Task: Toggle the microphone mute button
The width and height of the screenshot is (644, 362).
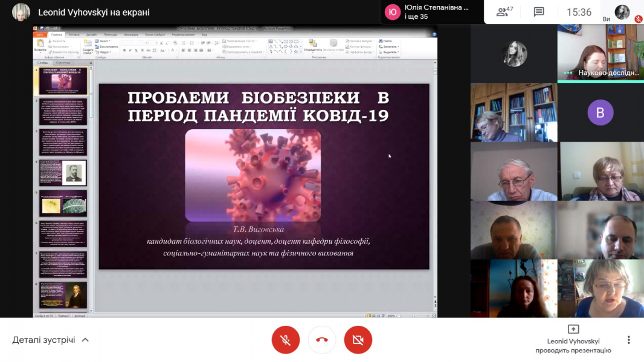Action: point(285,340)
